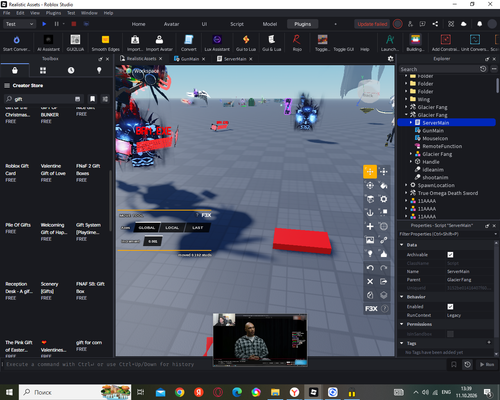Expand the ServerMain script node

[x=411, y=123]
